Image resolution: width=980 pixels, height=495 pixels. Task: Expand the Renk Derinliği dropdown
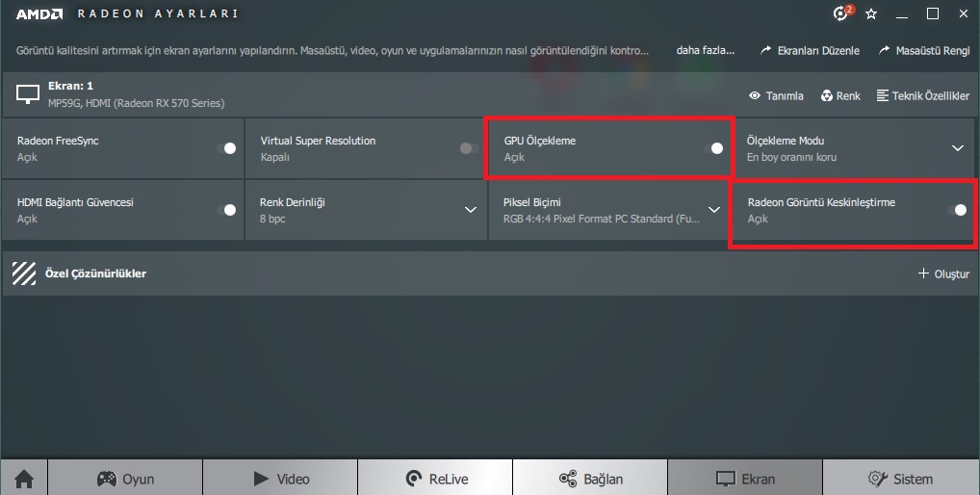click(x=471, y=210)
